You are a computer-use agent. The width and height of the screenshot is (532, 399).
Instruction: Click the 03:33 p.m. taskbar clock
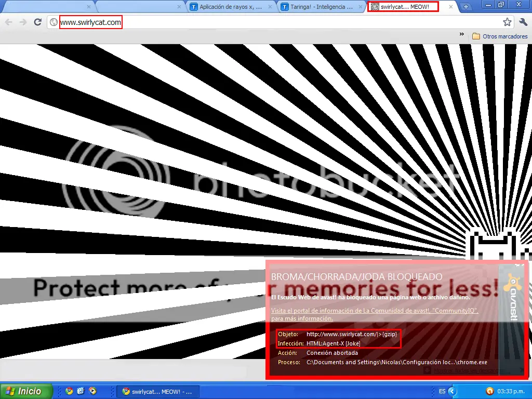coord(511,391)
